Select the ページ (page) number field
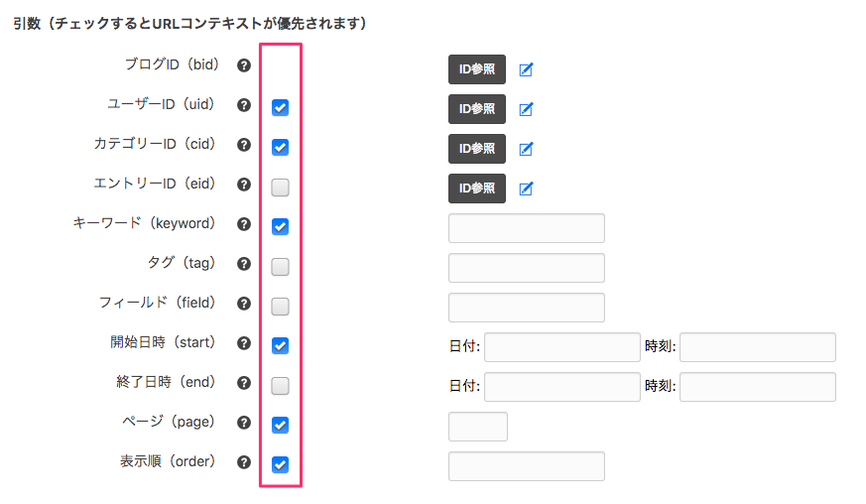 pyautogui.click(x=477, y=427)
